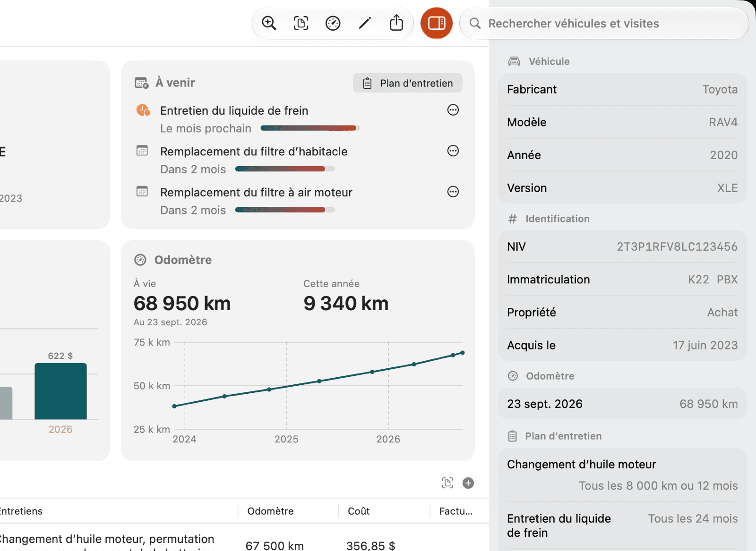
Task: Click the Odomètre card gauge icon
Action: 140,260
